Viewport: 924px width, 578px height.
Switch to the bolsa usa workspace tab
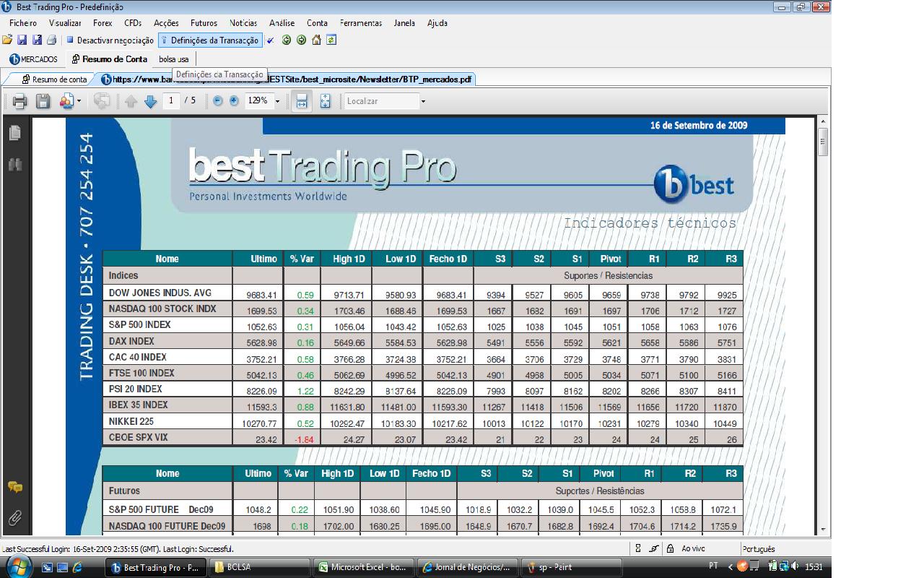point(173,59)
